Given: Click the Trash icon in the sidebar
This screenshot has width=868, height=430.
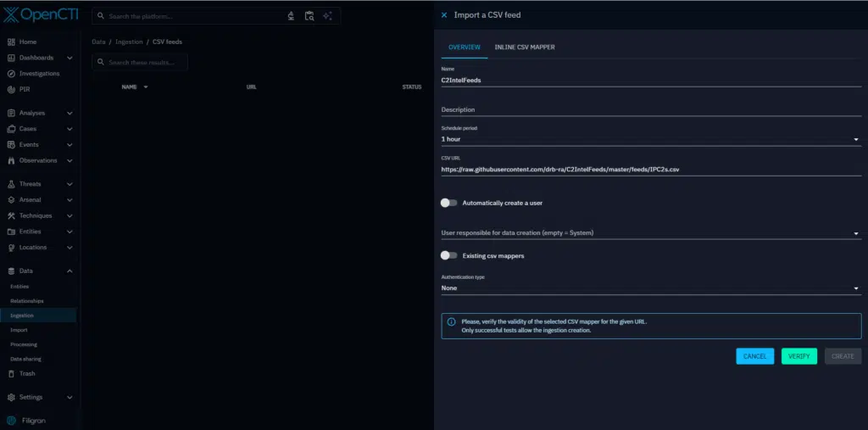Looking at the screenshot, I should tap(11, 373).
